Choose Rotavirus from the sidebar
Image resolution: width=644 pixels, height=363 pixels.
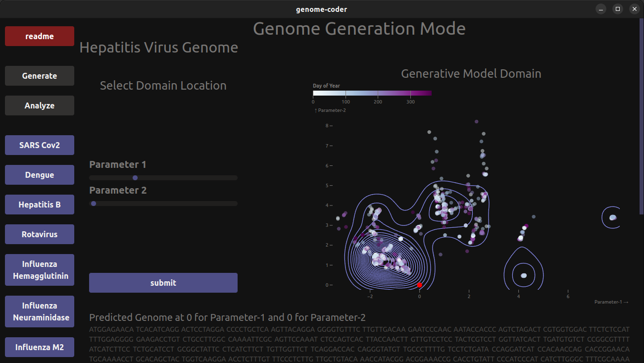tap(40, 234)
